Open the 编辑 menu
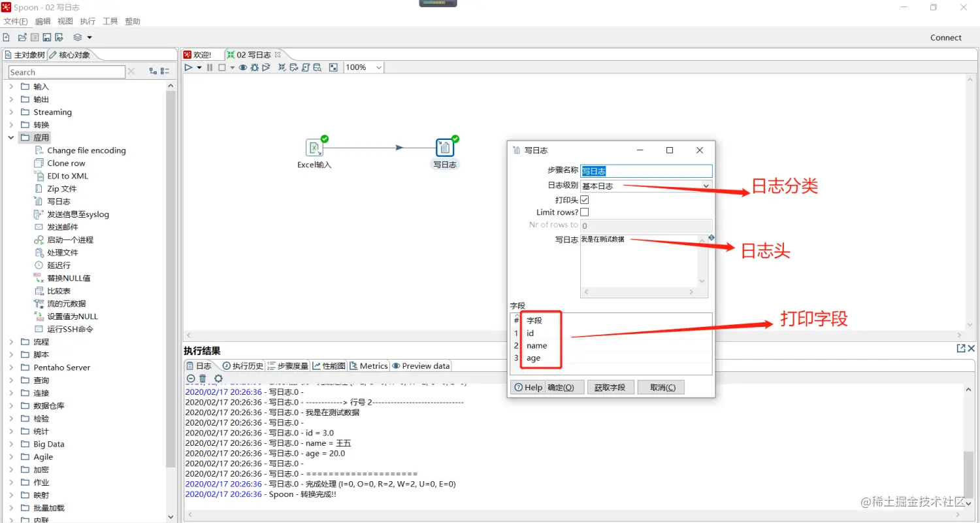The height and width of the screenshot is (523, 980). [43, 22]
